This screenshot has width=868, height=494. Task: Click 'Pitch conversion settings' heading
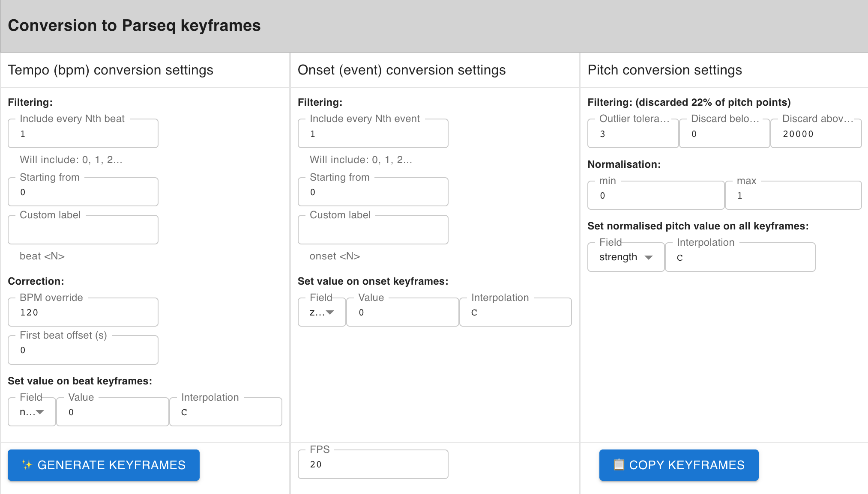(665, 70)
